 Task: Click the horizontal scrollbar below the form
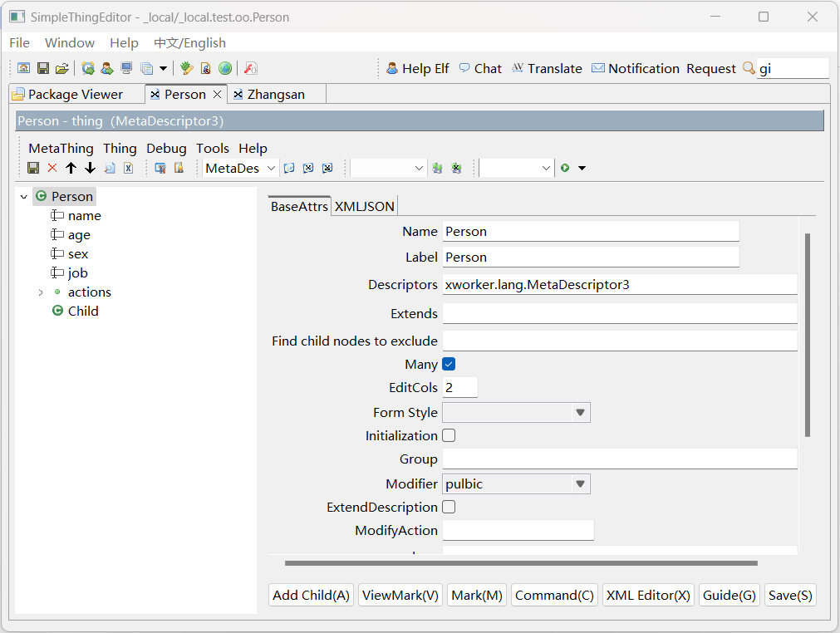pyautogui.click(x=520, y=563)
